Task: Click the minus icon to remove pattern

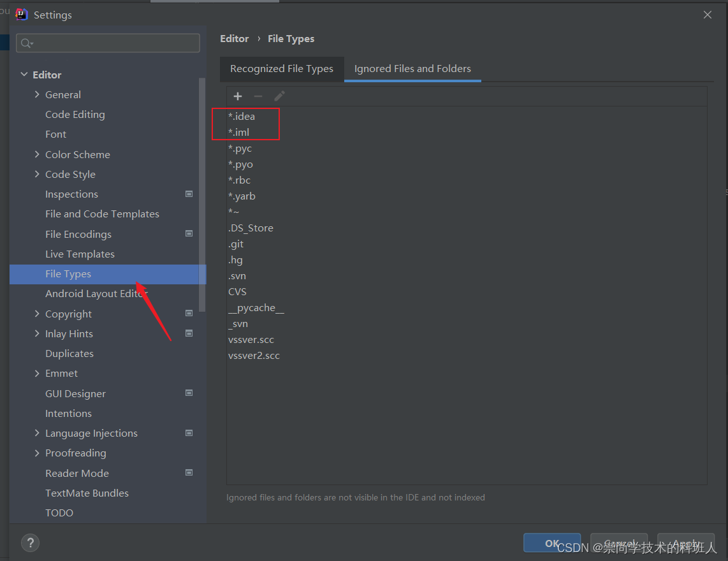Action: click(258, 96)
